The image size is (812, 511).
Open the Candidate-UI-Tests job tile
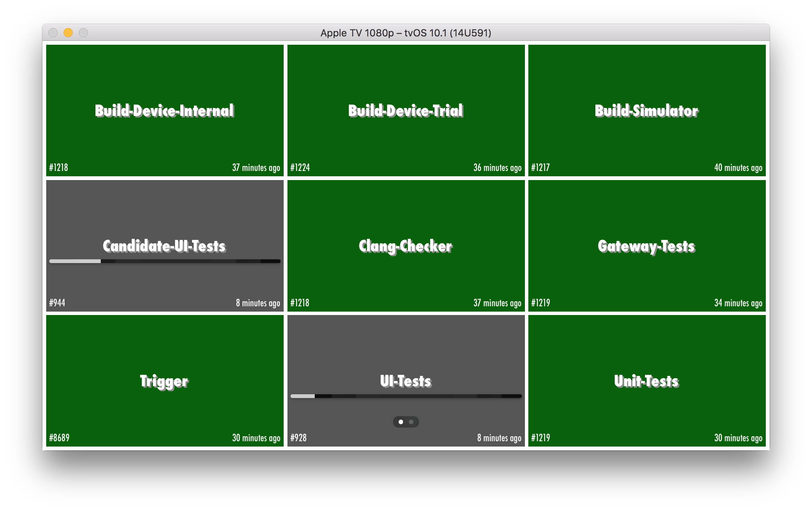point(166,244)
